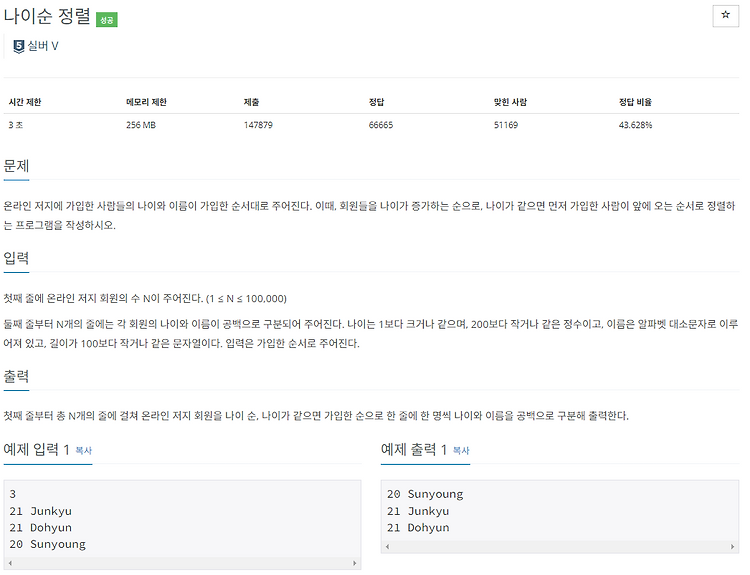Viewport: 750px width, 575px height.
Task: Click right arrow of sample output scrollbar
Action: (x=732, y=546)
